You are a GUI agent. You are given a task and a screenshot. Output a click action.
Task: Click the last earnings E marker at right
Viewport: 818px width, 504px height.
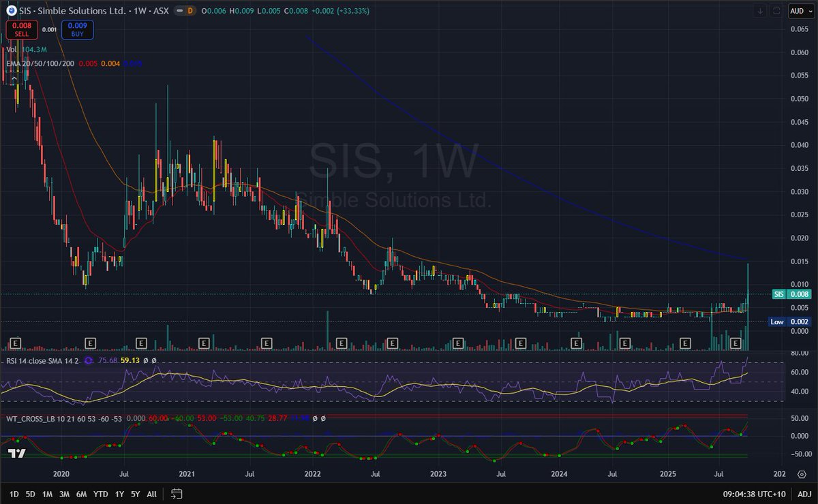[736, 343]
